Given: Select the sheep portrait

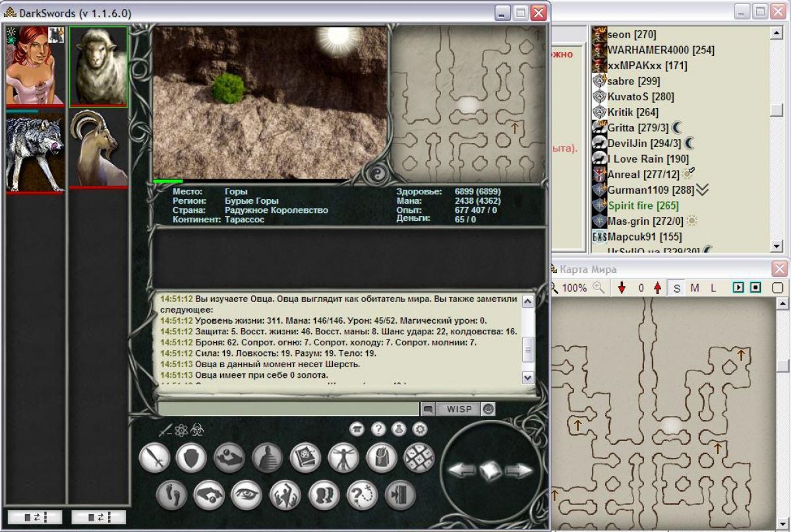Looking at the screenshot, I should click(98, 66).
